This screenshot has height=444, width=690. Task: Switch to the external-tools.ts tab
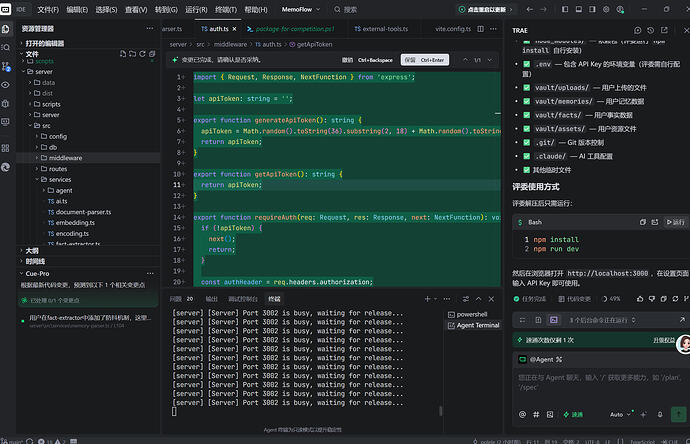(381, 29)
